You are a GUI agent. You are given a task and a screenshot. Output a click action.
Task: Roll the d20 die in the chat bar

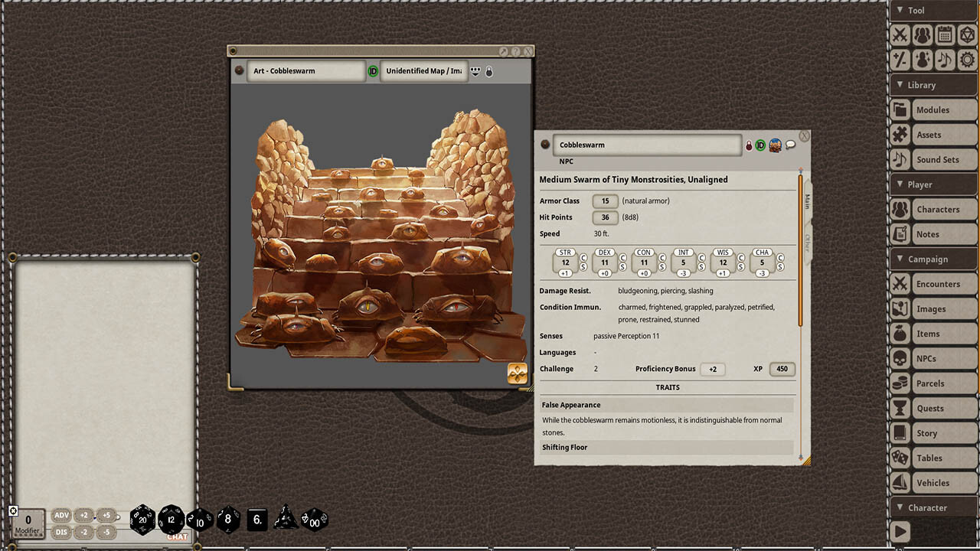pyautogui.click(x=142, y=519)
